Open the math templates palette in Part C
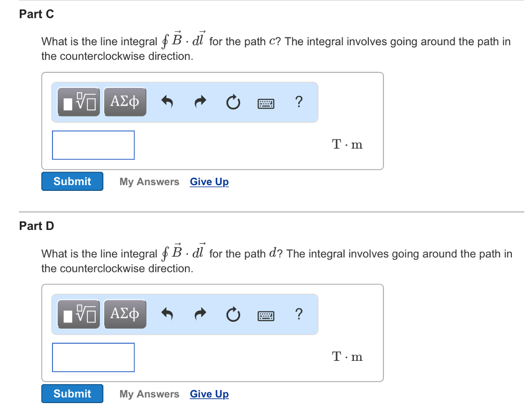This screenshot has width=532, height=416. tap(77, 101)
